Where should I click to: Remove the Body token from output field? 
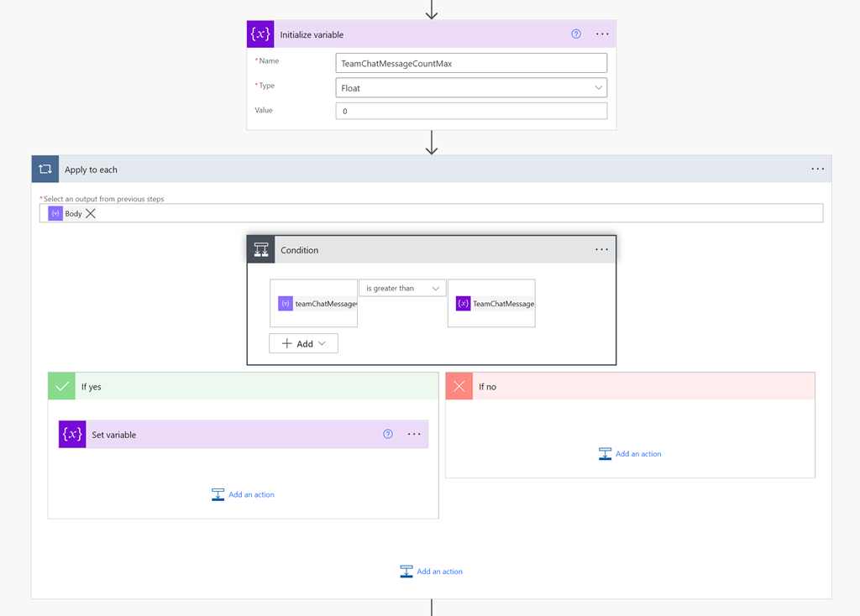[x=91, y=214]
